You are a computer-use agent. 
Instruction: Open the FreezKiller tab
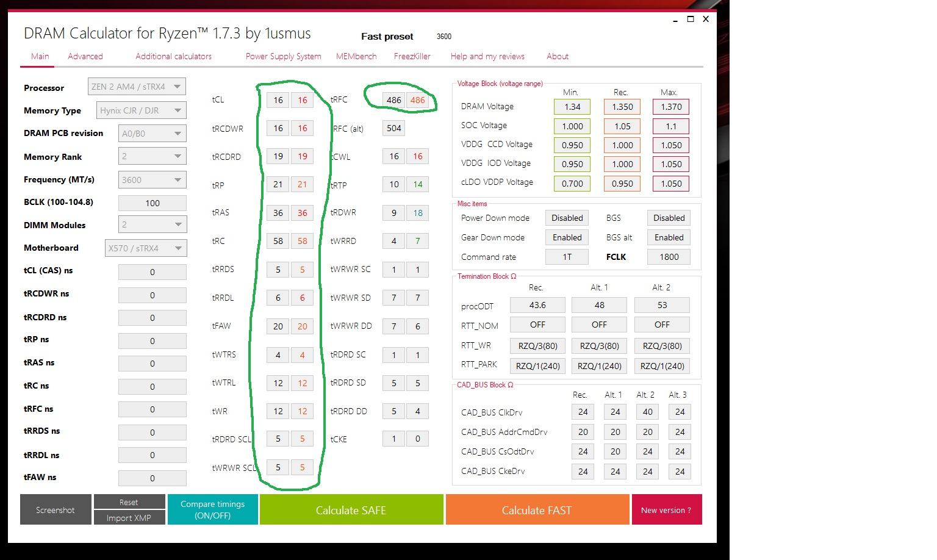(412, 56)
